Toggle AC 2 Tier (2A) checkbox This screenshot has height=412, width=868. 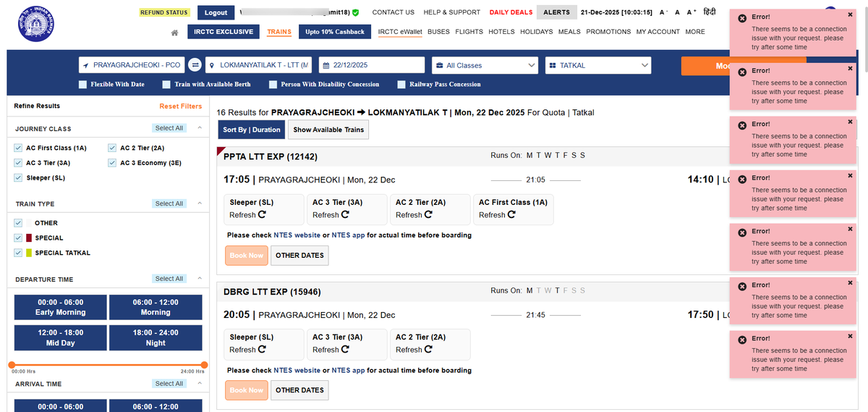[112, 148]
